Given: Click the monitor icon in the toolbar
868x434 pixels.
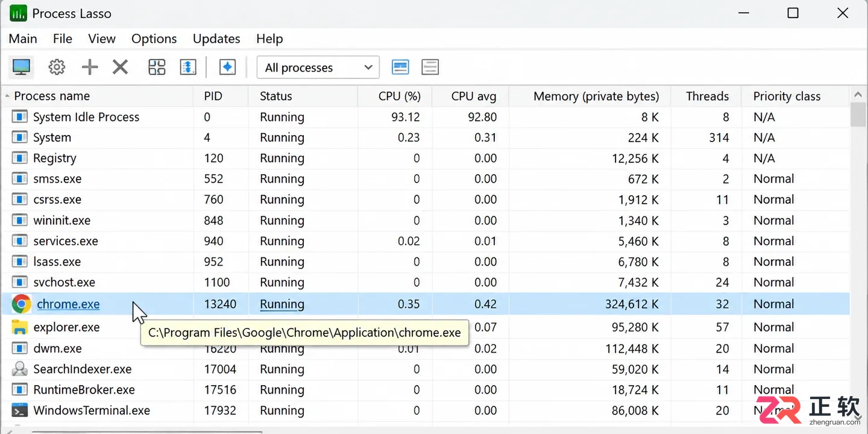Looking at the screenshot, I should [22, 68].
